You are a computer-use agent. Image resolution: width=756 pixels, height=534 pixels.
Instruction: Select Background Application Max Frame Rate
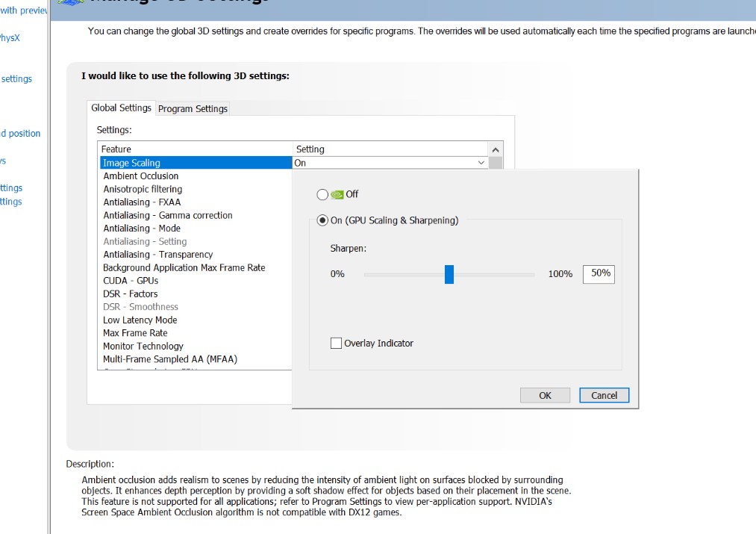[x=184, y=267]
